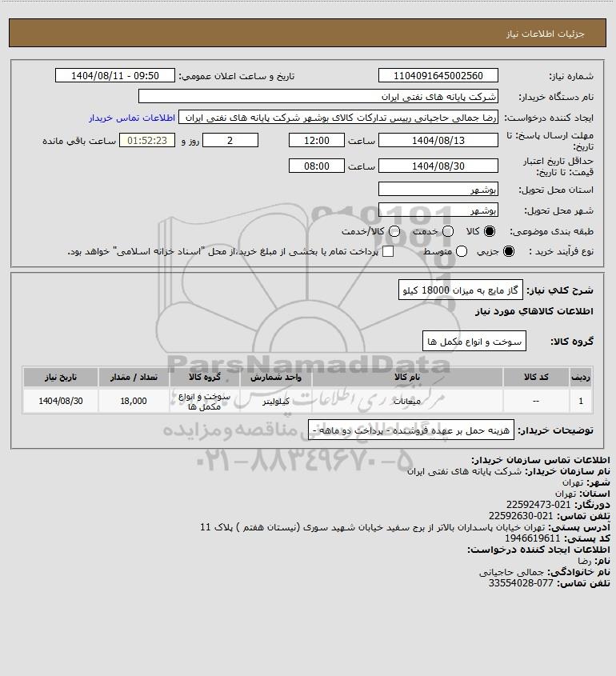Click the buyer notes description box

pos(411,430)
